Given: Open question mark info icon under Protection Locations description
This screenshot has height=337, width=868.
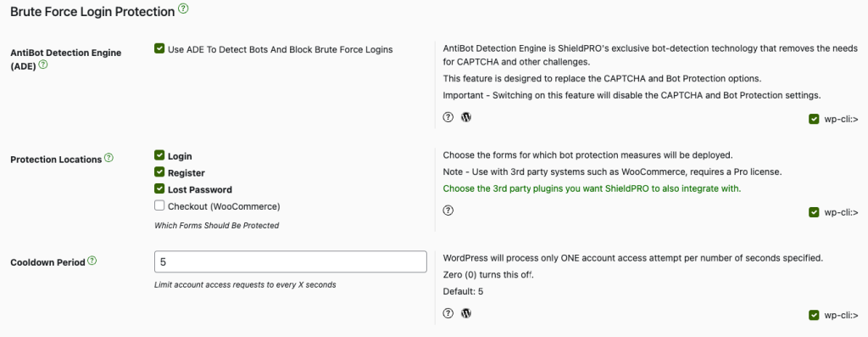Looking at the screenshot, I should pyautogui.click(x=448, y=210).
